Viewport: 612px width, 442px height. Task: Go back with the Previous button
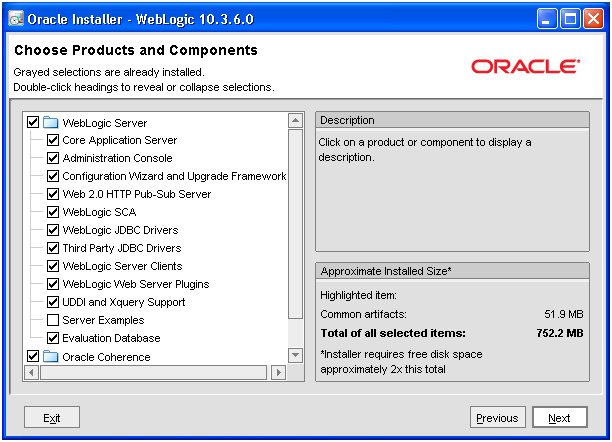[498, 417]
